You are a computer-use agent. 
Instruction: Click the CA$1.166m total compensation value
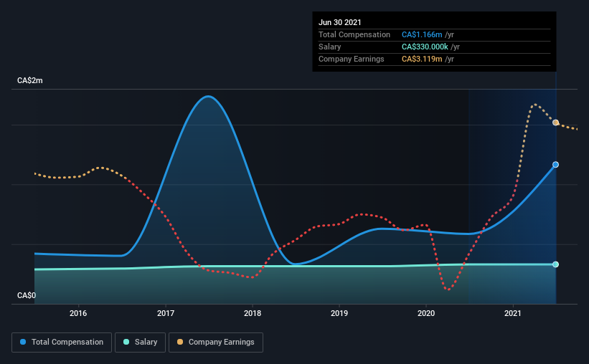422,34
